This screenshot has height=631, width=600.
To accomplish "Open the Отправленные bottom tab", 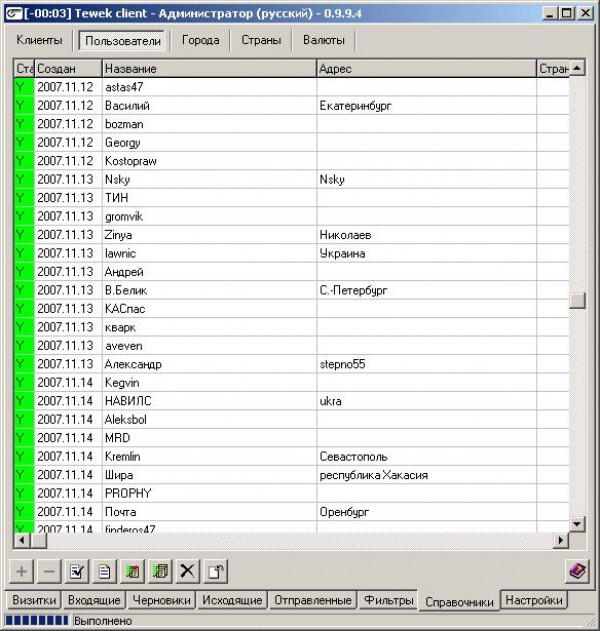I will coord(313,600).
